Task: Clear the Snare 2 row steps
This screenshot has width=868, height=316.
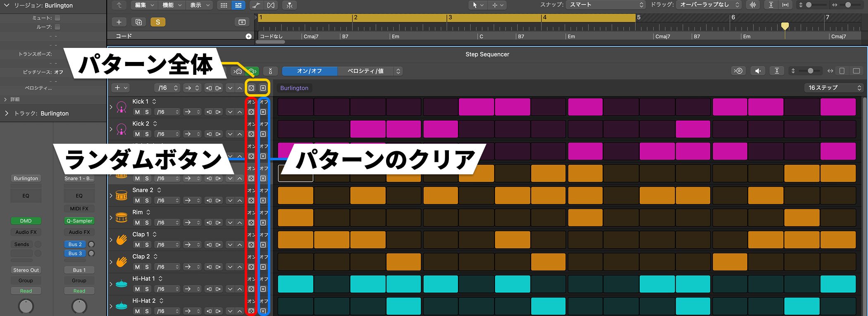Action: (263, 201)
